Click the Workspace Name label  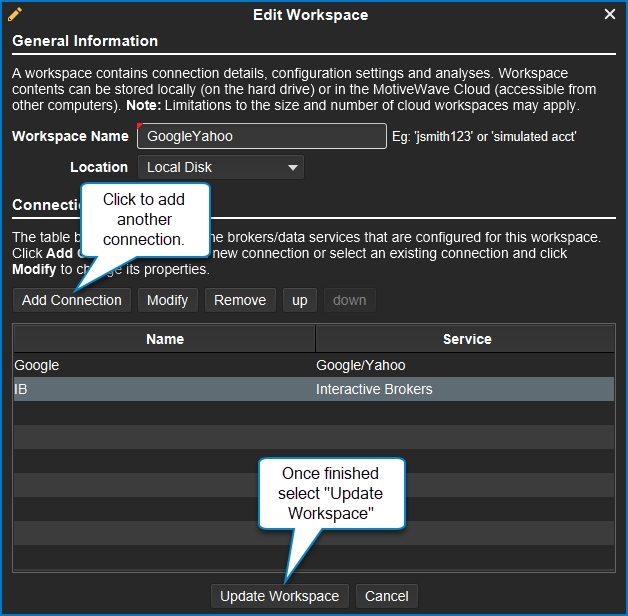pos(70,136)
